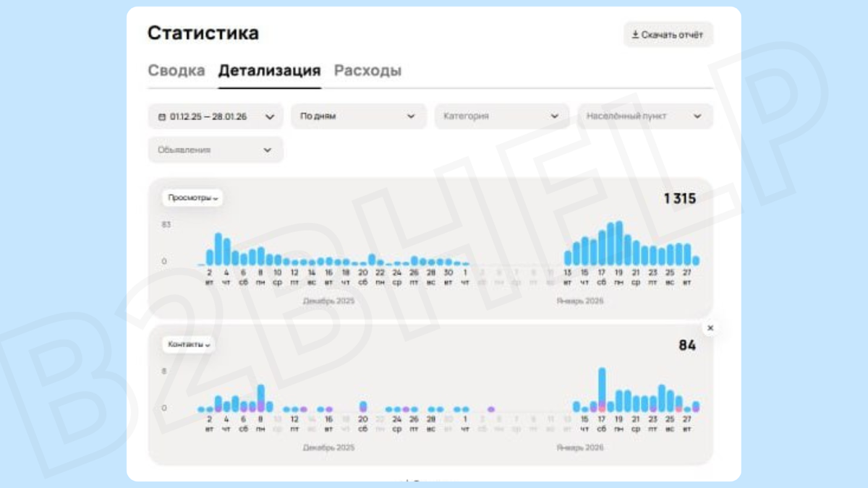Viewport: 868px width, 488px height.
Task: Select the tallest Просмотры bar at 19 пн
Action: point(619,244)
